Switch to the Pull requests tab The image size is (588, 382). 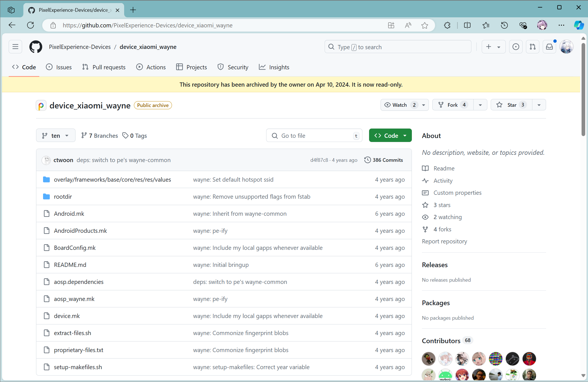click(x=104, y=67)
